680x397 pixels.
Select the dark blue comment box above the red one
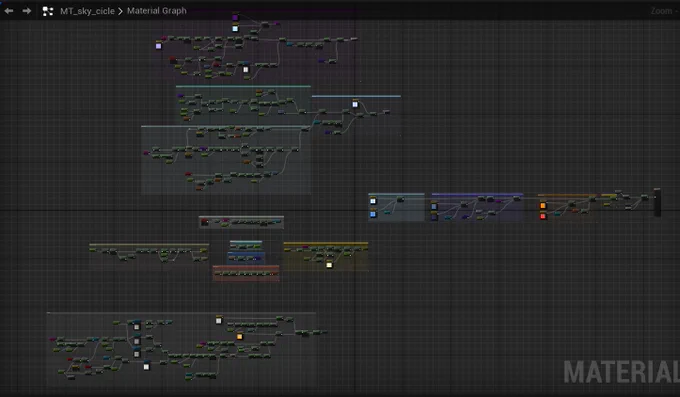[x=246, y=258]
